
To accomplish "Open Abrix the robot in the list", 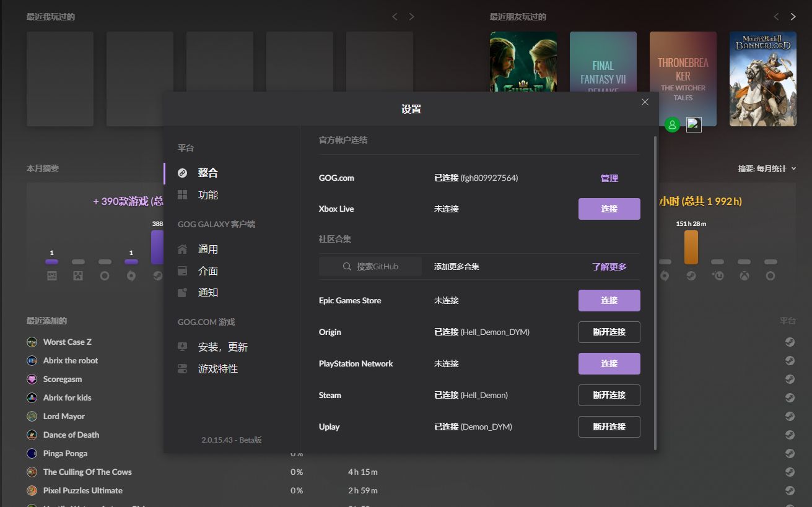I will coord(71,360).
